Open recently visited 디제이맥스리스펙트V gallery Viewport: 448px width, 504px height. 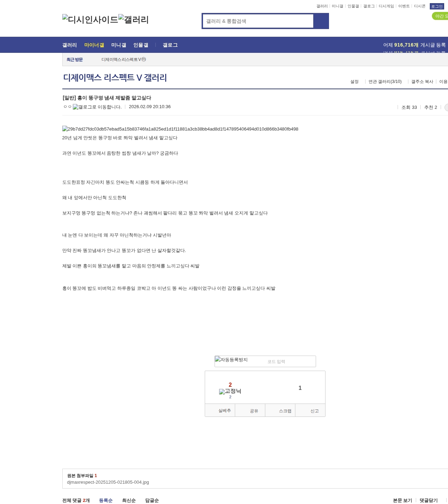(x=124, y=59)
